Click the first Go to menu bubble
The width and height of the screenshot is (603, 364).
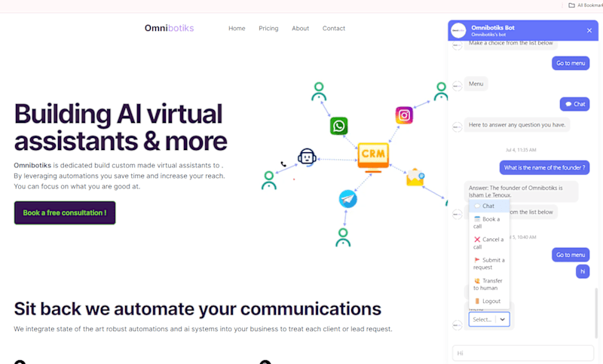(x=571, y=63)
